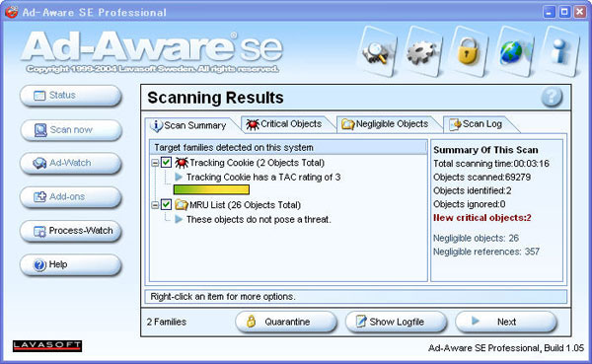Open the info icon in the header
This screenshot has height=364, width=592.
pyautogui.click(x=560, y=52)
